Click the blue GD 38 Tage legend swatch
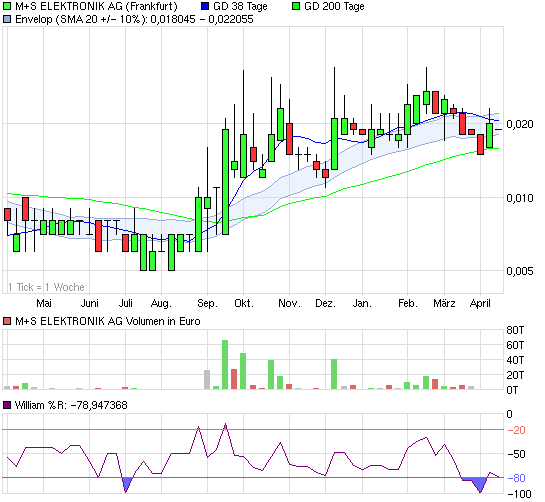Screen dimensions: 545x502 205,6
